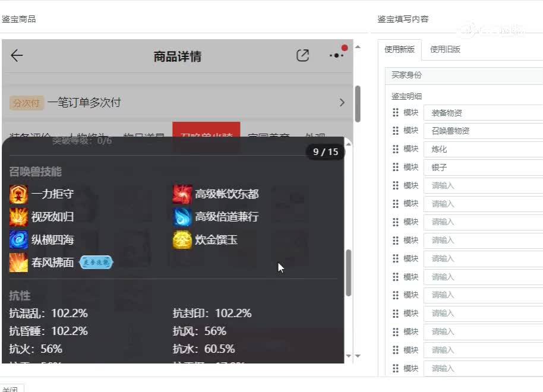The width and height of the screenshot is (543, 392).
Task: Click the badge next to 春风拂面
Action: [96, 262]
